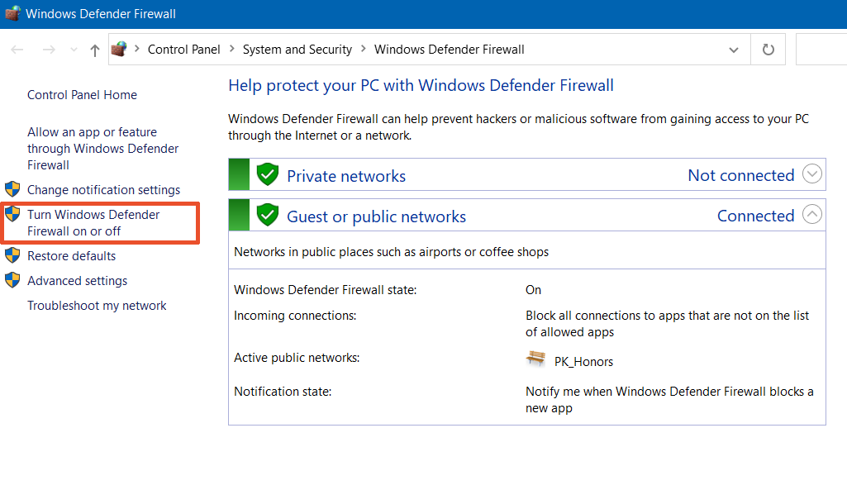Refresh the Windows Defender Firewall page
The height and width of the screenshot is (504, 847).
768,50
